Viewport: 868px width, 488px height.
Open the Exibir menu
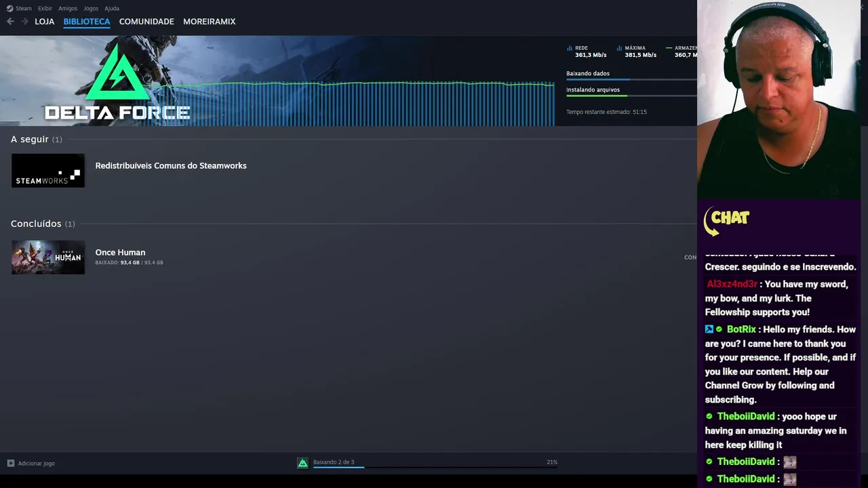[x=45, y=8]
